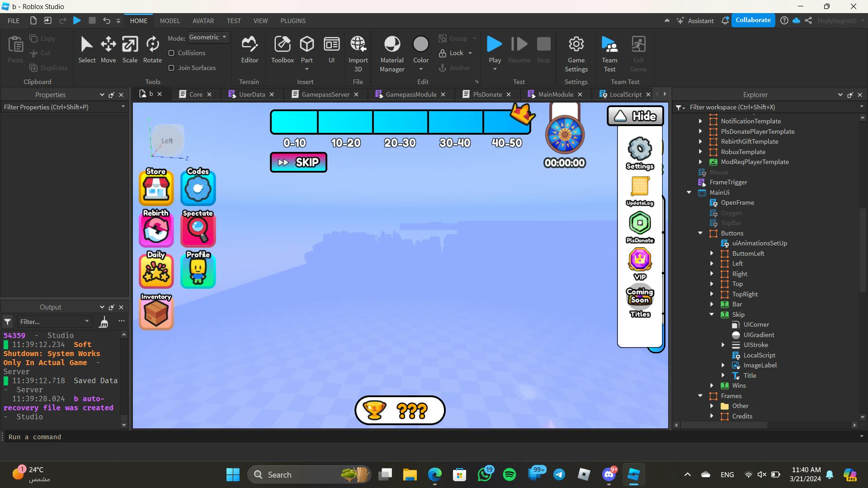
Task: Select the Scale tool
Action: tap(130, 49)
